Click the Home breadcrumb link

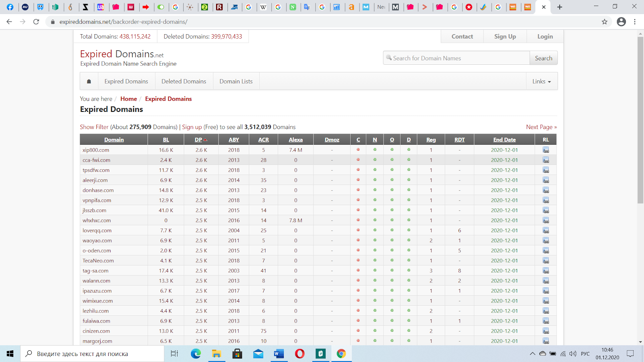129,99
